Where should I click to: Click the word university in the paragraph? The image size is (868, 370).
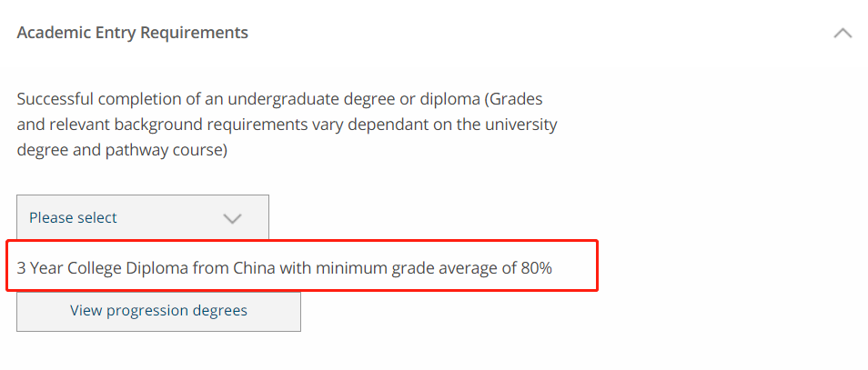[x=521, y=124]
